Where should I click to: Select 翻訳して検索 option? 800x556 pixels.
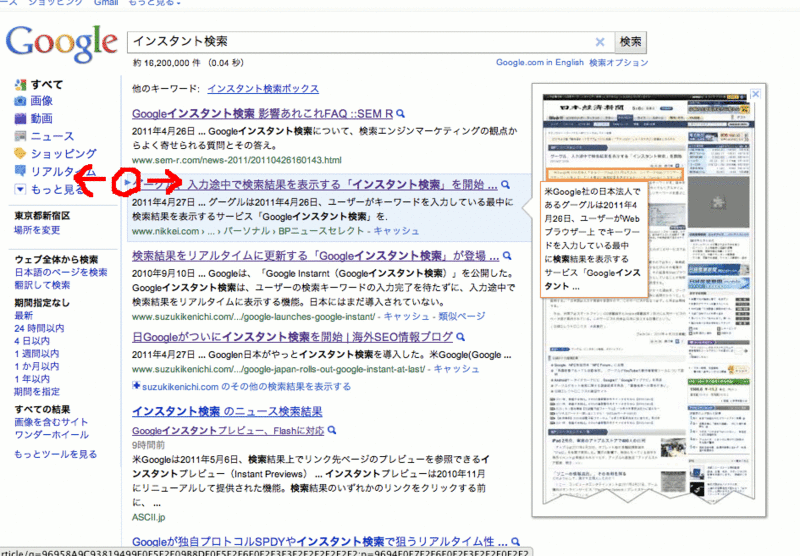click(42, 285)
